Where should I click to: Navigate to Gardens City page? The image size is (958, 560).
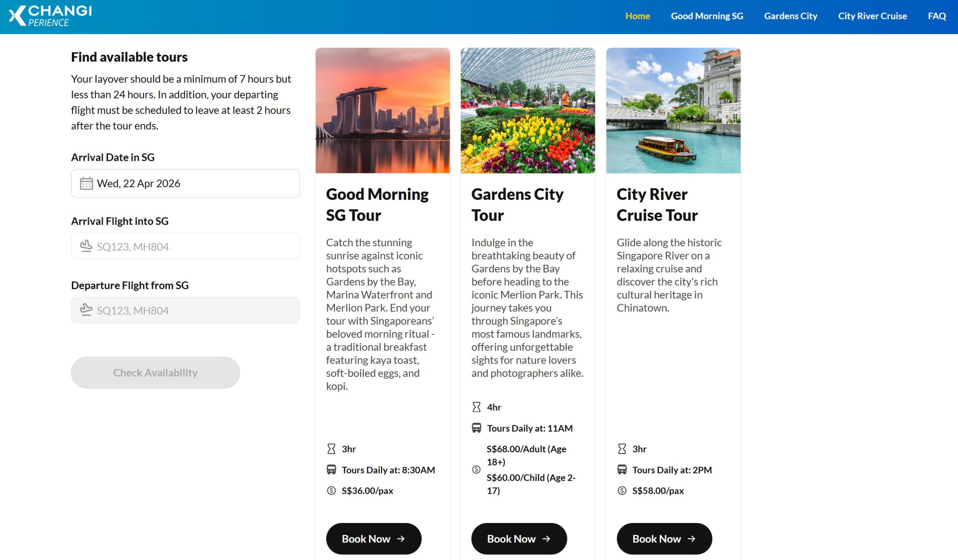pyautogui.click(x=791, y=16)
